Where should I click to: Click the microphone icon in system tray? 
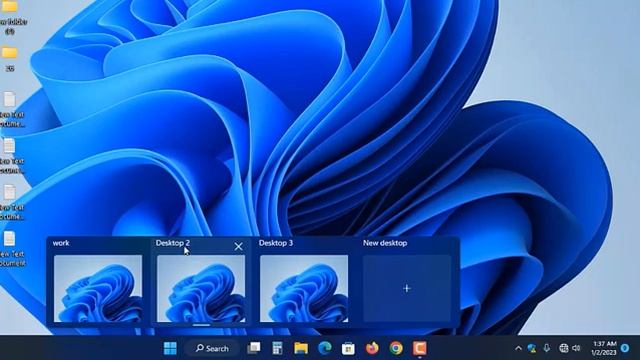pyautogui.click(x=547, y=348)
